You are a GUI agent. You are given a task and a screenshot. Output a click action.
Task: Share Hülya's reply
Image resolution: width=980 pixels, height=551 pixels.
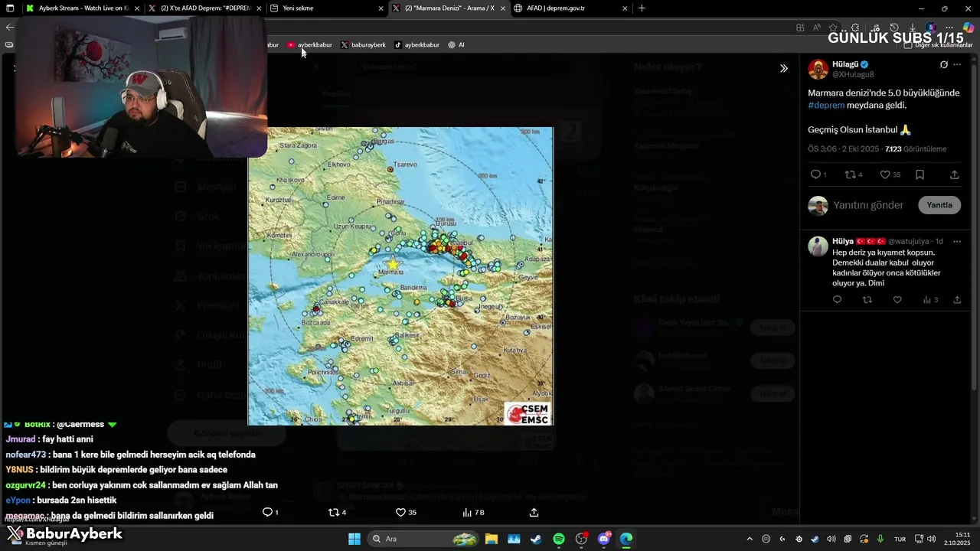[x=957, y=299]
